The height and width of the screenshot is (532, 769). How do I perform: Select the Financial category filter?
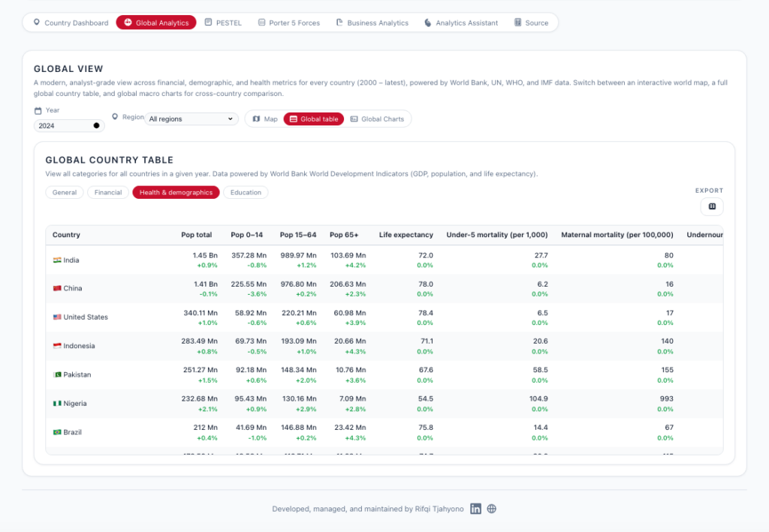tap(108, 193)
